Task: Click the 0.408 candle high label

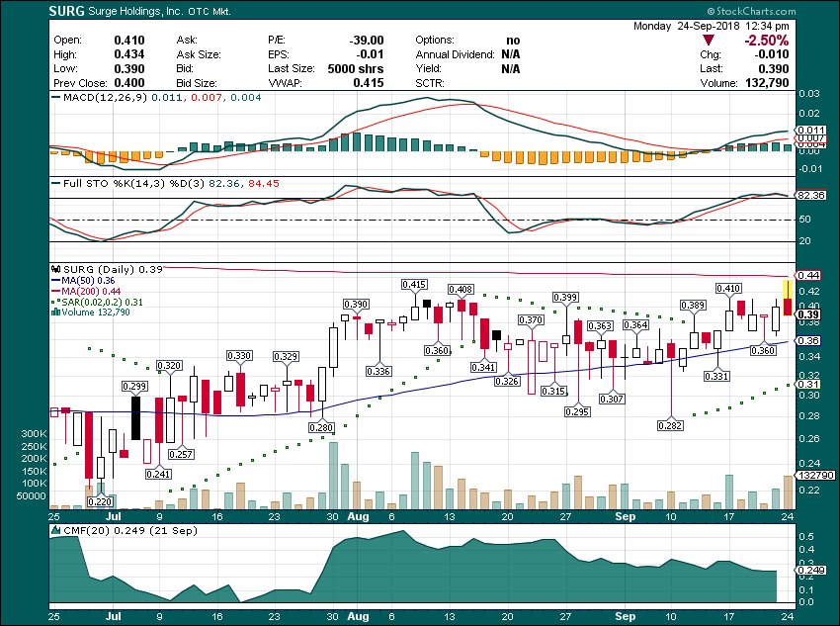Action: point(461,290)
